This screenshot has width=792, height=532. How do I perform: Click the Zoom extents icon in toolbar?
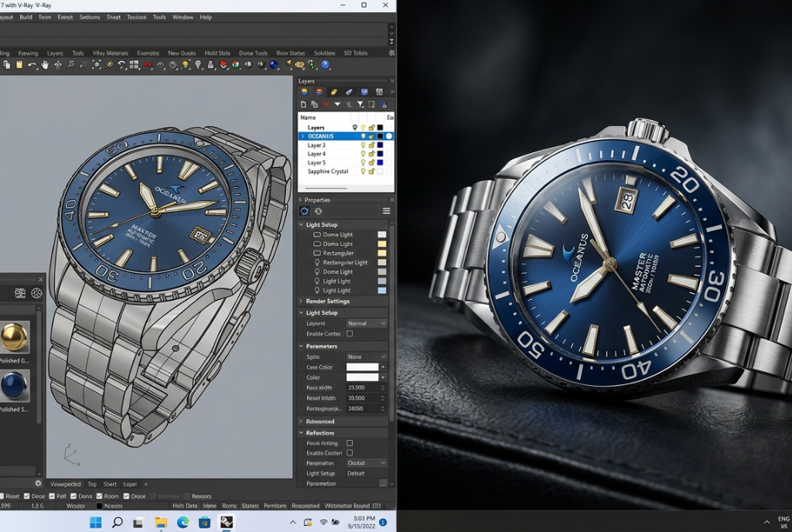(96, 65)
